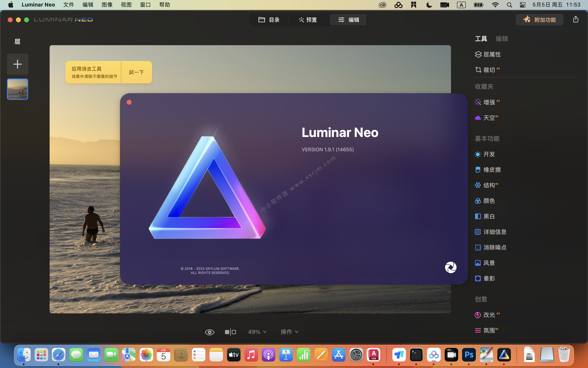Select the 橡皮擦 eraser tool
This screenshot has width=588, height=368.
click(x=488, y=170)
